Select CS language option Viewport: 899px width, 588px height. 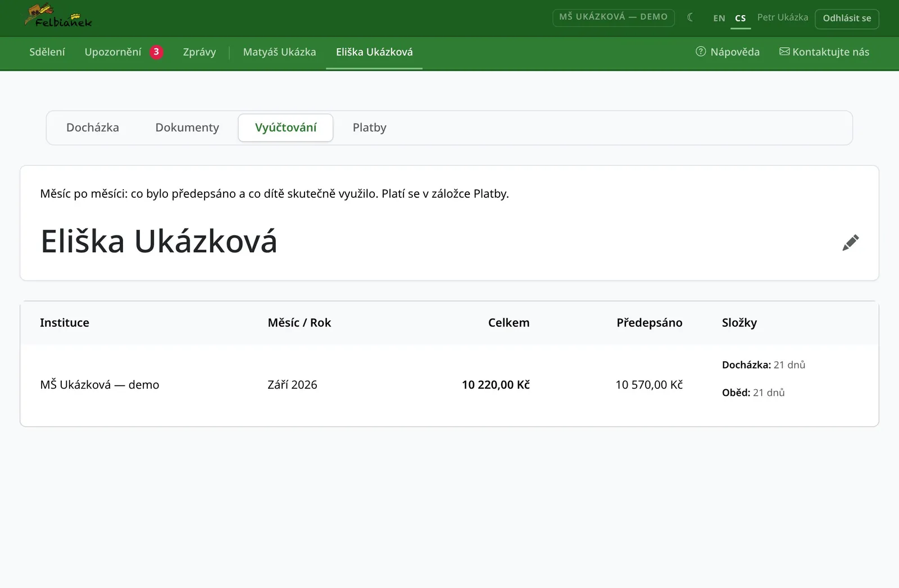pyautogui.click(x=741, y=18)
